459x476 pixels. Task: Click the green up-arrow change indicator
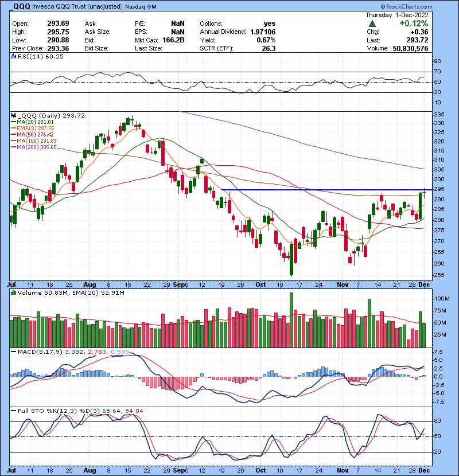373,24
